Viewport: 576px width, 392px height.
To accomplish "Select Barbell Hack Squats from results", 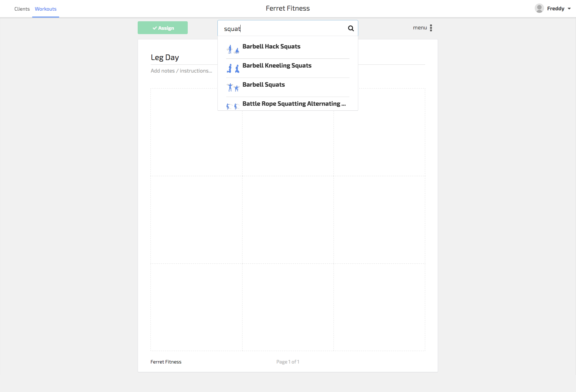I will 288,49.
